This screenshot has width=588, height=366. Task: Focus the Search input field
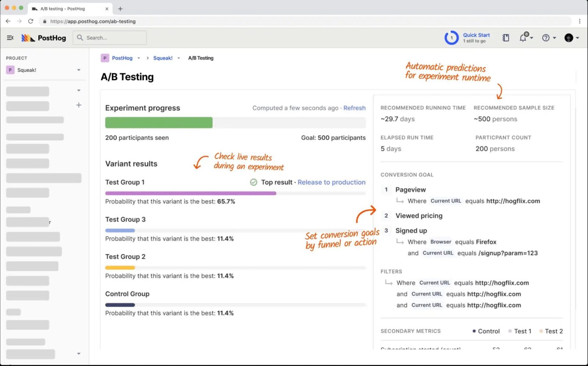tap(114, 38)
